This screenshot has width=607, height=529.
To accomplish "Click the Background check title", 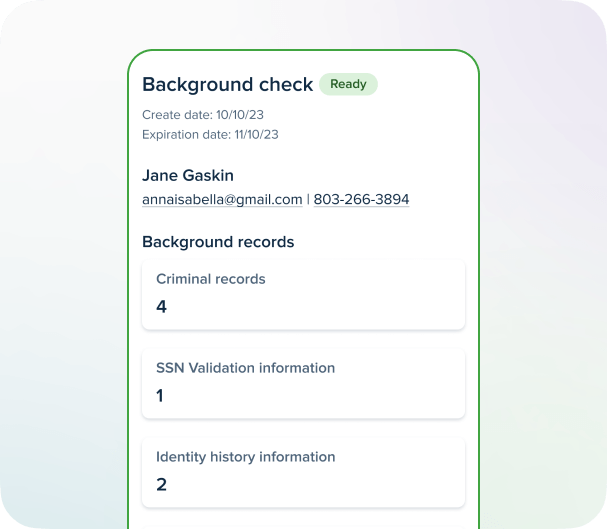I will (x=227, y=85).
